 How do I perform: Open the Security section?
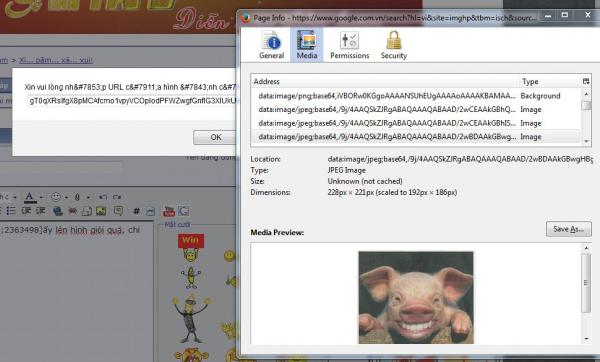click(x=394, y=45)
